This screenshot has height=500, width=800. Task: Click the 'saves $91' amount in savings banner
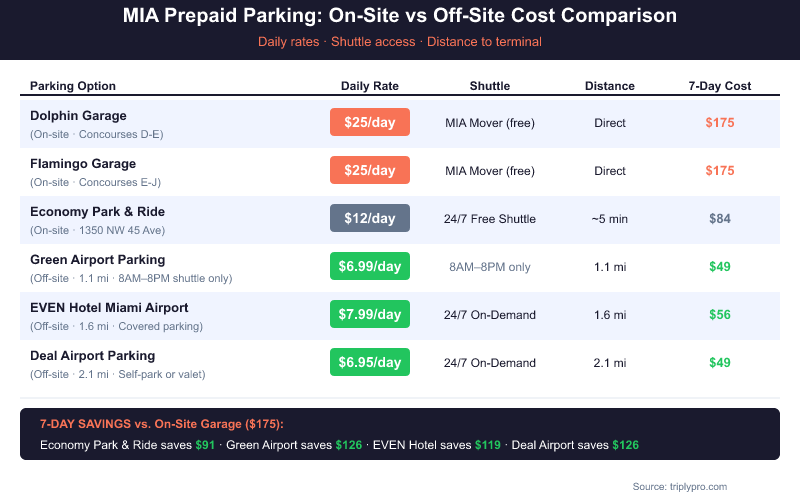pos(205,444)
